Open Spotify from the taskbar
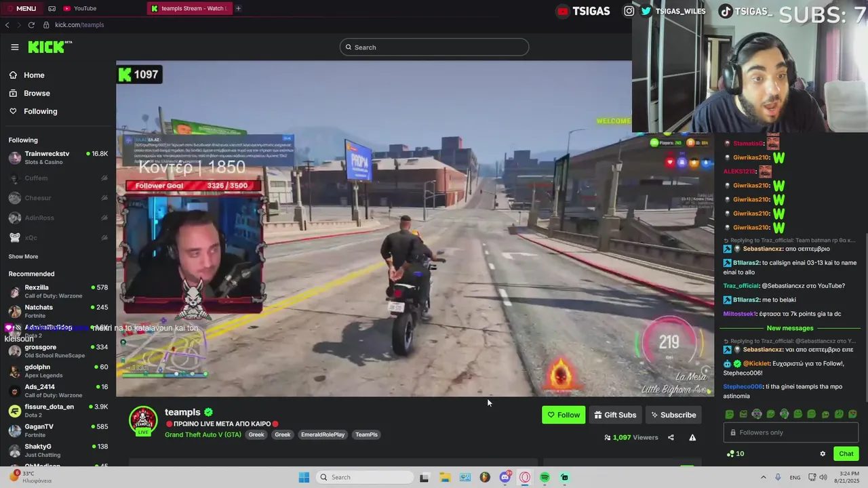The width and height of the screenshot is (868, 488). click(x=545, y=477)
